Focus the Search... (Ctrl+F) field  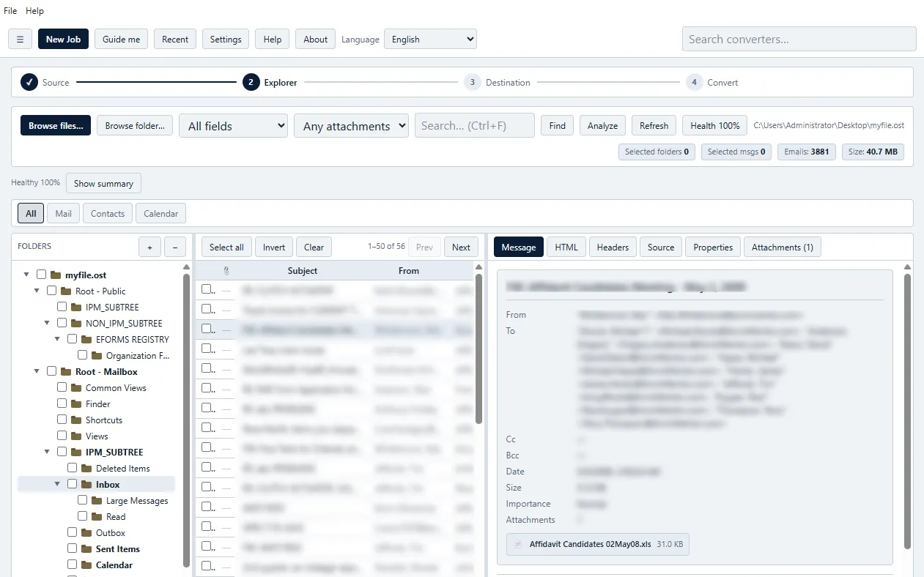click(475, 125)
